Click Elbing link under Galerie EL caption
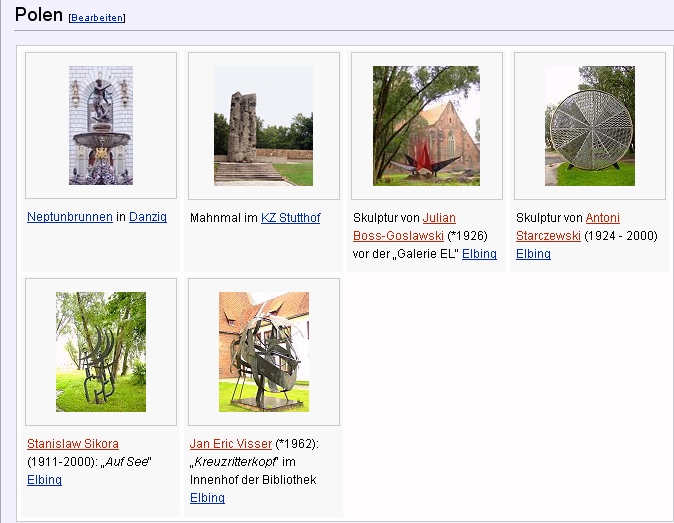This screenshot has height=523, width=674. tap(479, 254)
